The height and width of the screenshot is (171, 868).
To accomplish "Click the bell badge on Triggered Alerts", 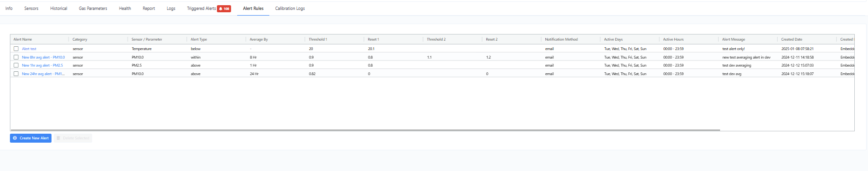I will 224,9.
